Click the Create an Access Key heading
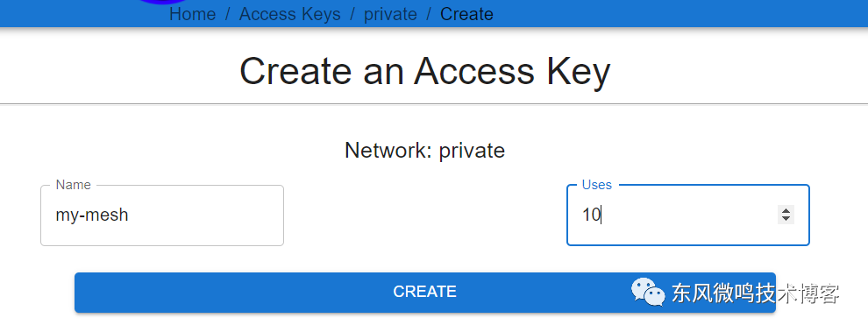This screenshot has width=868, height=332. 424,71
